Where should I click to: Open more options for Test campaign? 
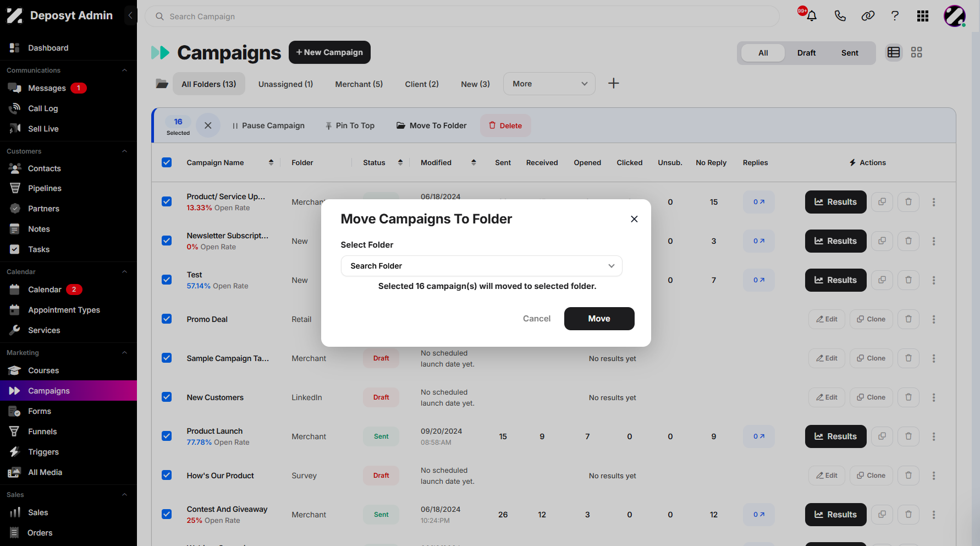click(x=934, y=280)
